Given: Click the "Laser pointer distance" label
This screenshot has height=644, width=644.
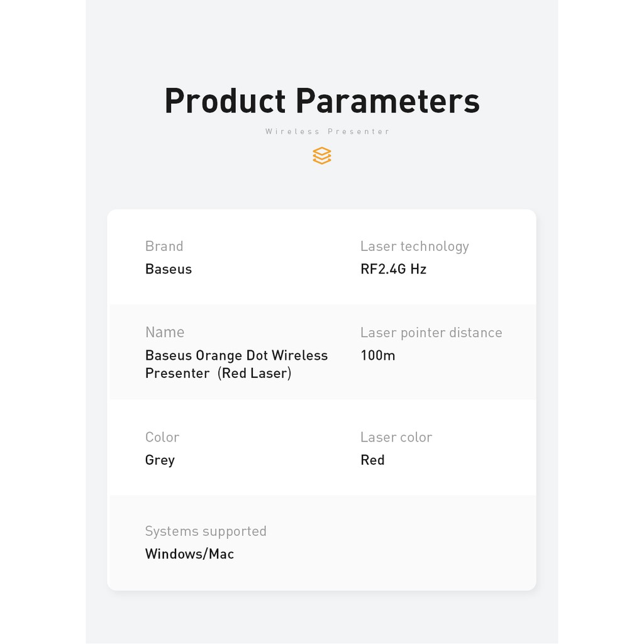Looking at the screenshot, I should (431, 332).
